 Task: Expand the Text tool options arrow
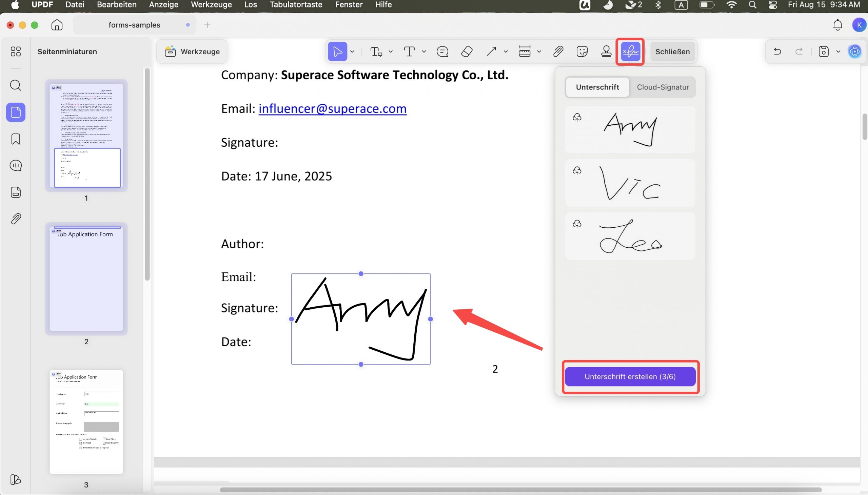click(424, 52)
